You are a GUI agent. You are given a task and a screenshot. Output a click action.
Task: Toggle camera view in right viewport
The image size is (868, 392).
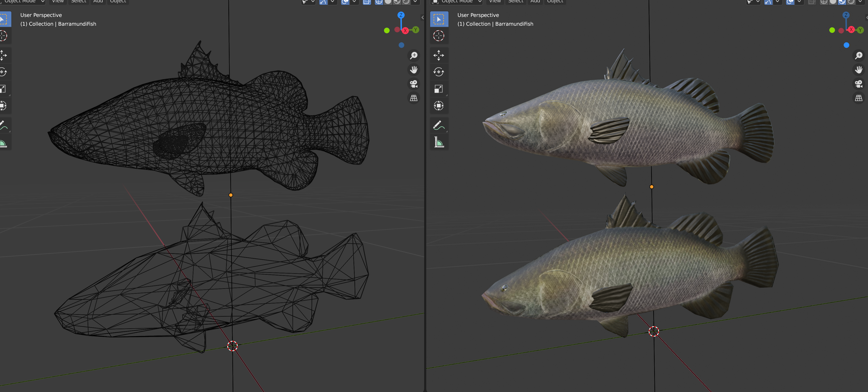tap(859, 84)
